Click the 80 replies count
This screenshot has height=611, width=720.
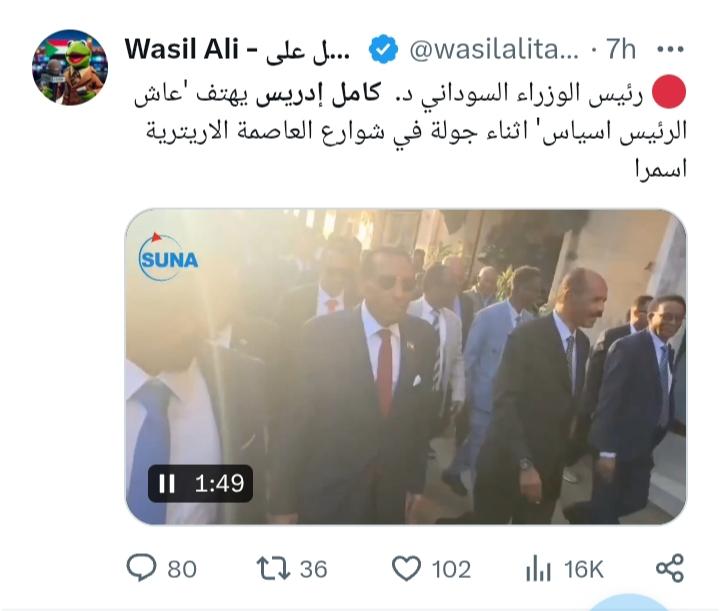pyautogui.click(x=182, y=569)
